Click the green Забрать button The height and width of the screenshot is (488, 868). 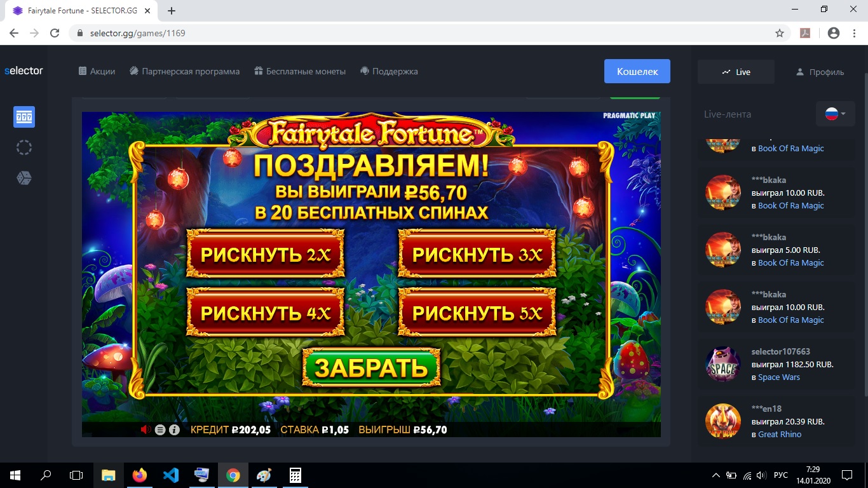[x=371, y=367]
